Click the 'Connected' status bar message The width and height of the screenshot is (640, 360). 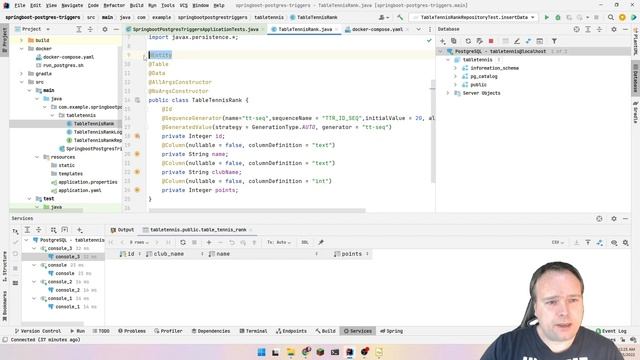coord(45,340)
